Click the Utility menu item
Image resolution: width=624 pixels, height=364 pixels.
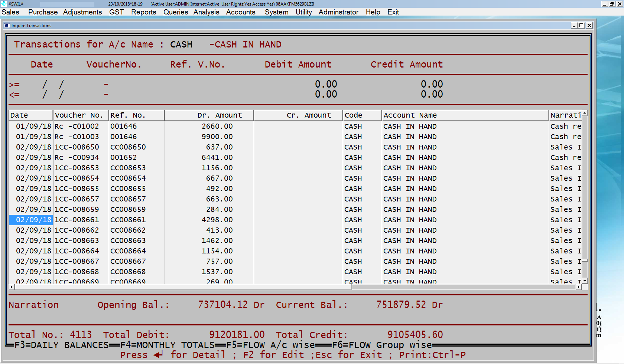[x=303, y=12]
